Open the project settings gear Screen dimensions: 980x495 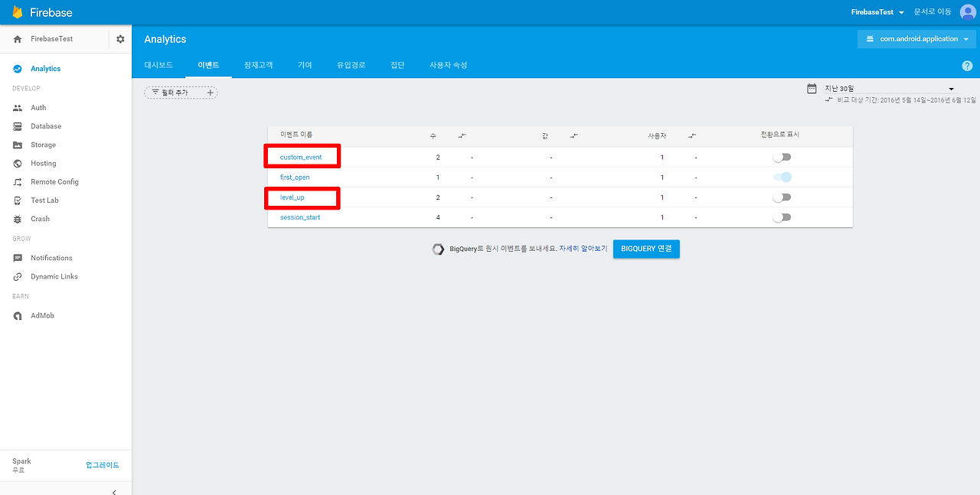(120, 39)
